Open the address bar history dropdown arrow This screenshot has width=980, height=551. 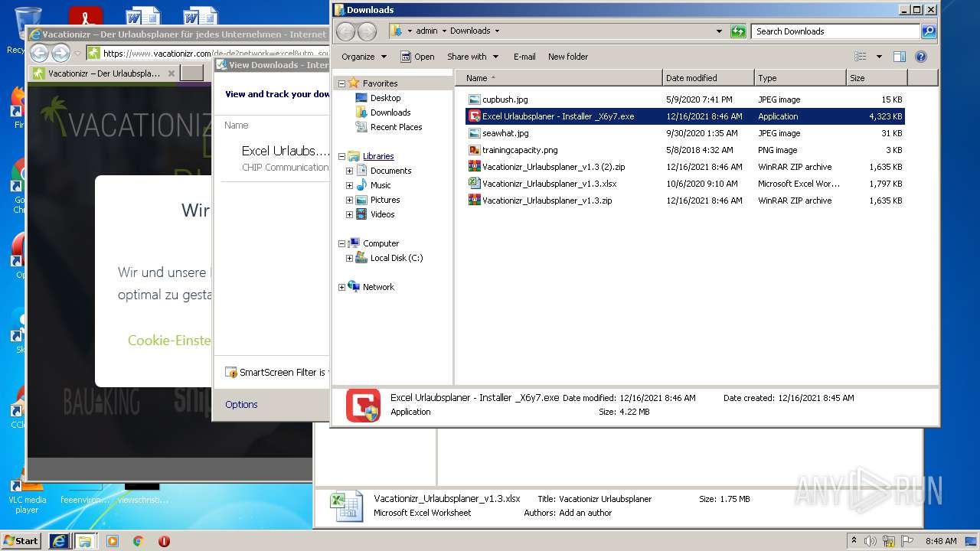[719, 31]
